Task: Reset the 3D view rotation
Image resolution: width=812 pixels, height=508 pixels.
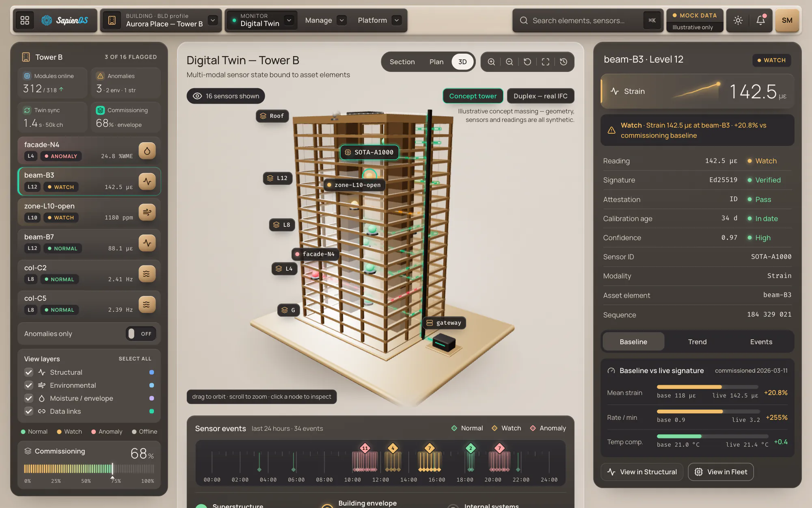Action: point(527,62)
